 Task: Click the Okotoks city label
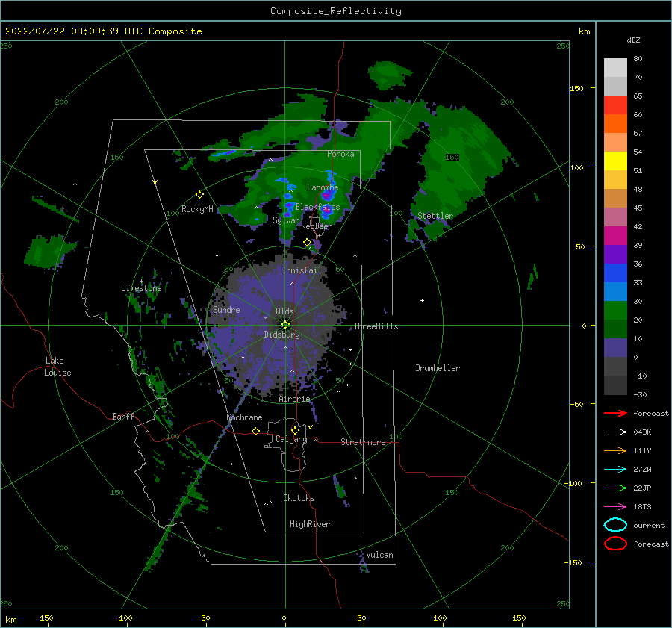coord(299,498)
